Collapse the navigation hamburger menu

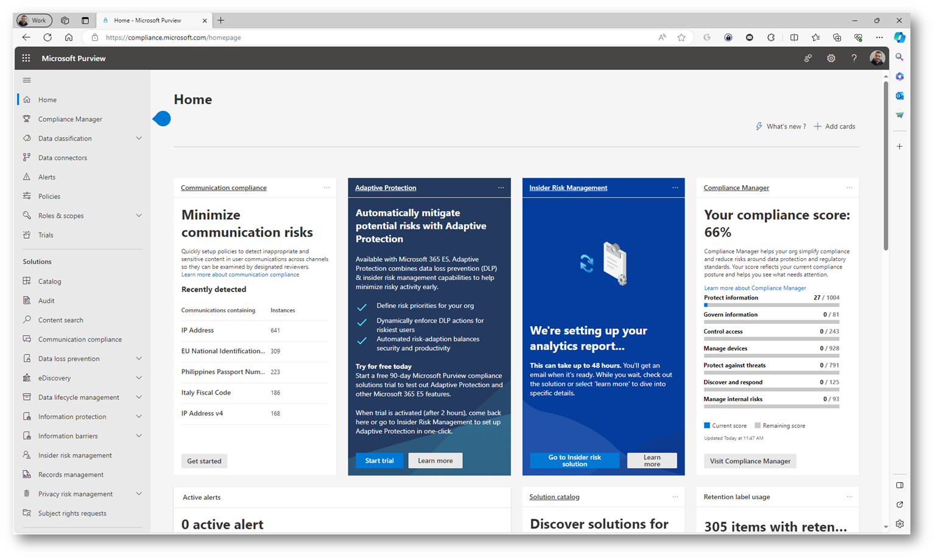point(27,80)
